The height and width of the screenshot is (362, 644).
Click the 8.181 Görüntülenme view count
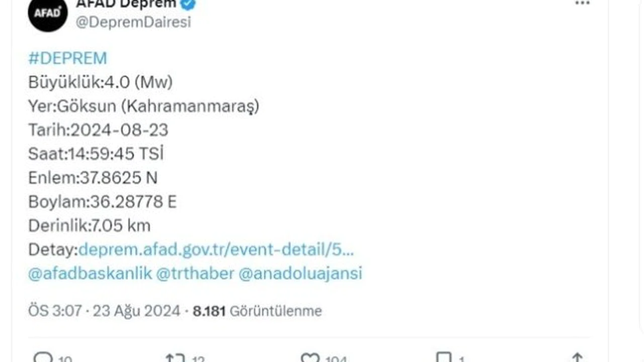pyautogui.click(x=257, y=311)
